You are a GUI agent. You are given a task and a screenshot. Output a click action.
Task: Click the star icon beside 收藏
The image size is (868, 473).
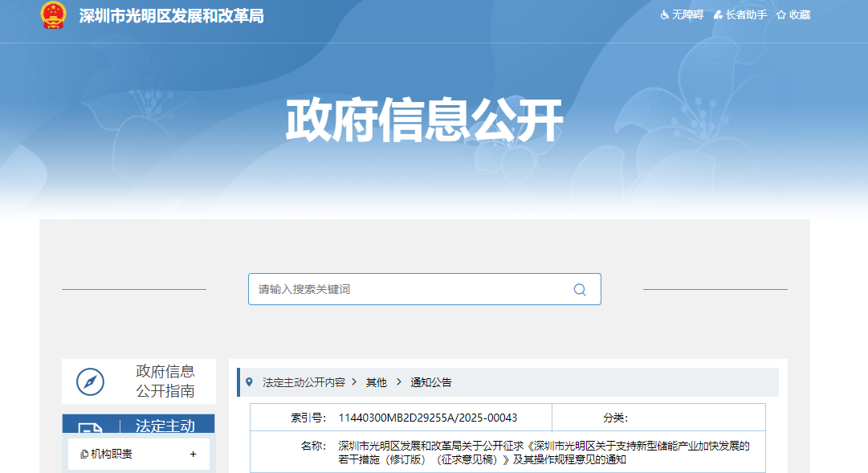[780, 15]
